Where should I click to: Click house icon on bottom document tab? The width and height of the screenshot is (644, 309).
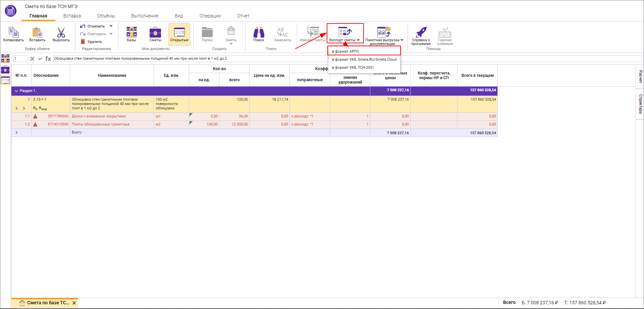22,303
